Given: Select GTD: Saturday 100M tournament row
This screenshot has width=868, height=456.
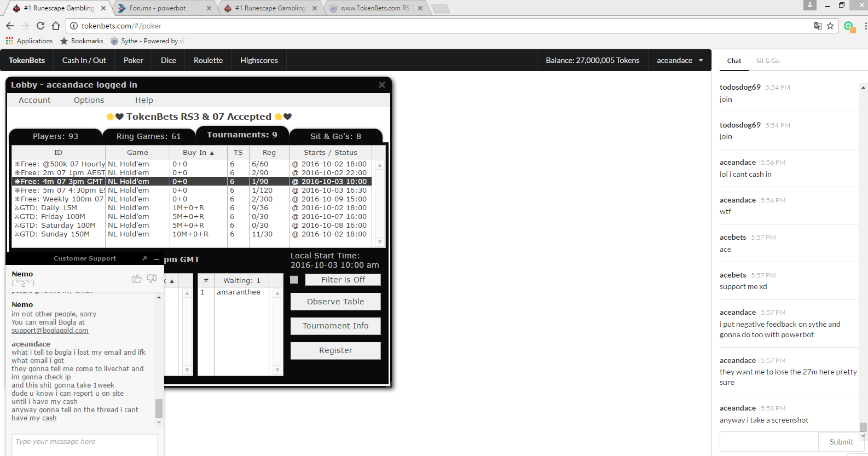Looking at the screenshot, I should (192, 226).
